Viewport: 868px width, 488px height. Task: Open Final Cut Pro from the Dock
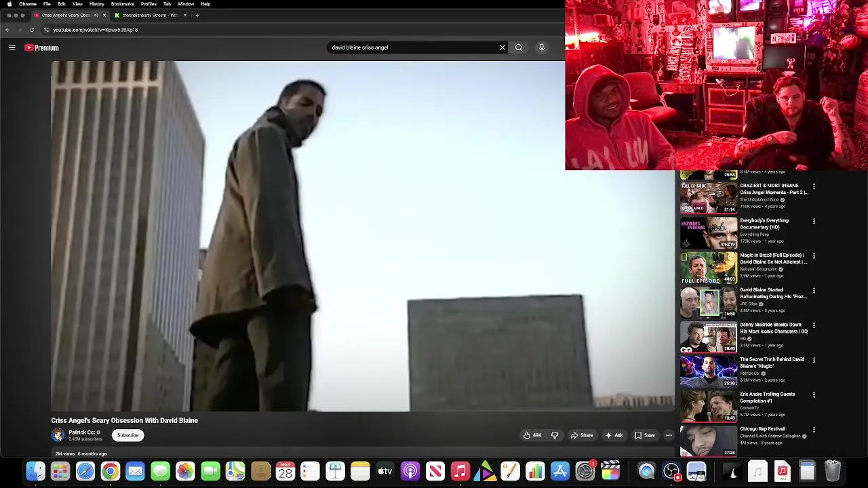[x=610, y=471]
